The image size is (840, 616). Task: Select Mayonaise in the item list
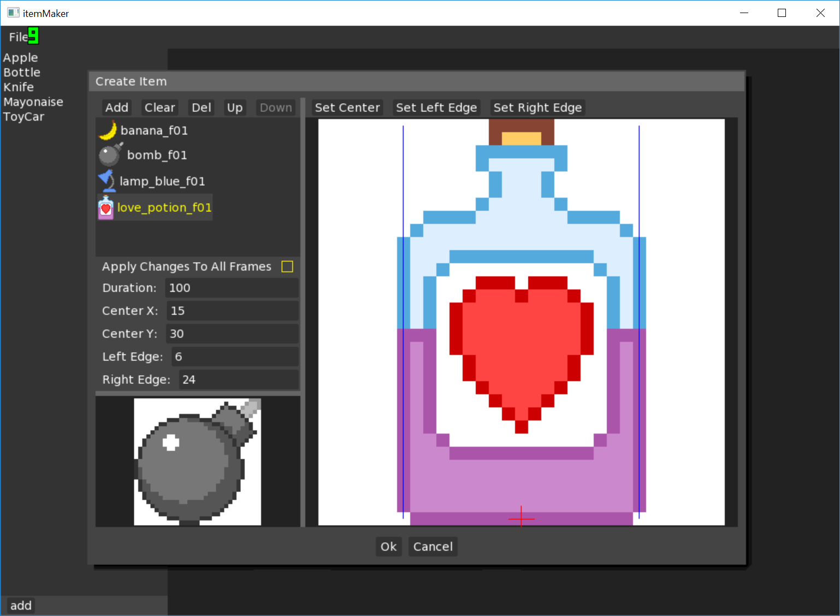[33, 102]
